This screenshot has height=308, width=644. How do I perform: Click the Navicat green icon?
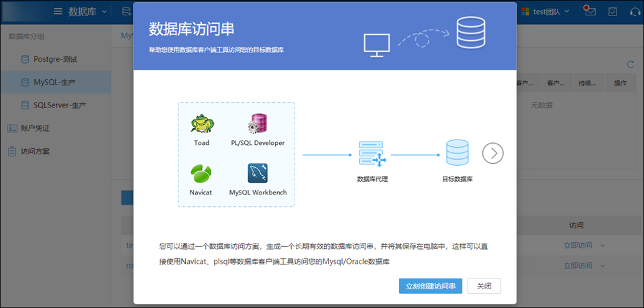pyautogui.click(x=201, y=173)
